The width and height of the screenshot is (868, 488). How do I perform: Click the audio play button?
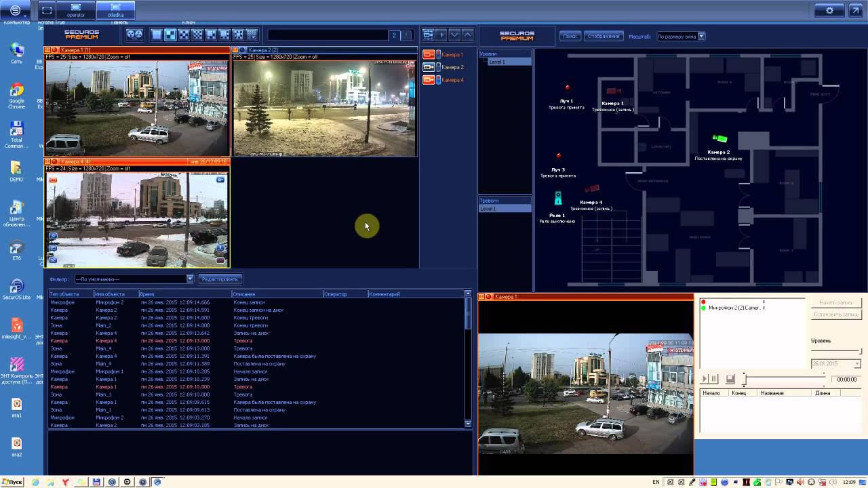(x=705, y=379)
